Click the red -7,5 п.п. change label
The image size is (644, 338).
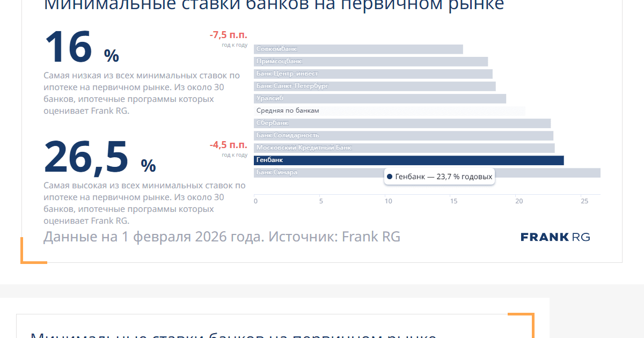click(228, 35)
